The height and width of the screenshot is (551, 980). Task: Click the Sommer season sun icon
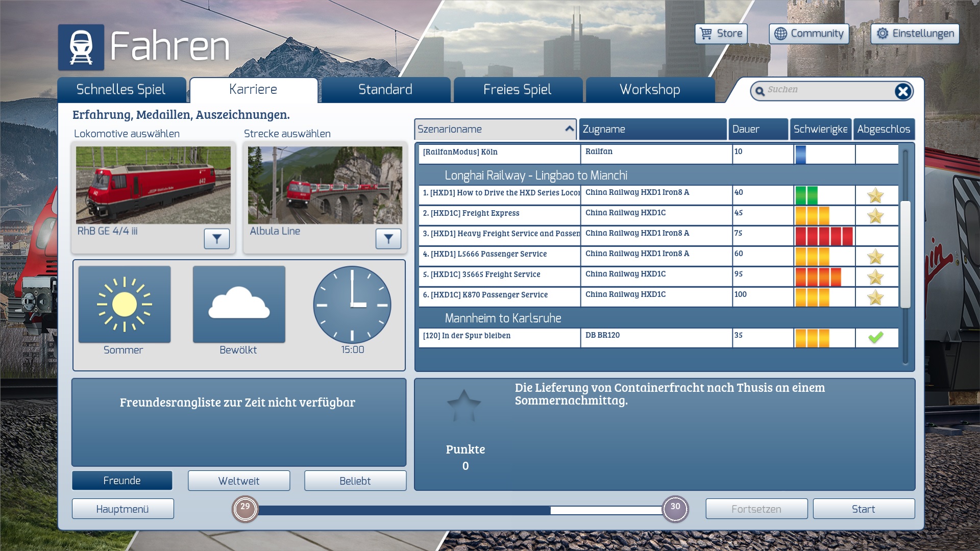[125, 305]
